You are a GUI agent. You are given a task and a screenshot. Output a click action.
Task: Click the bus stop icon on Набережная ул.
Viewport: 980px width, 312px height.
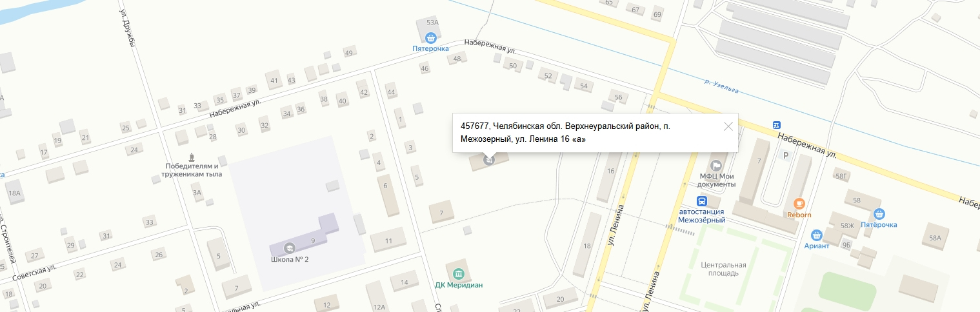(x=777, y=124)
